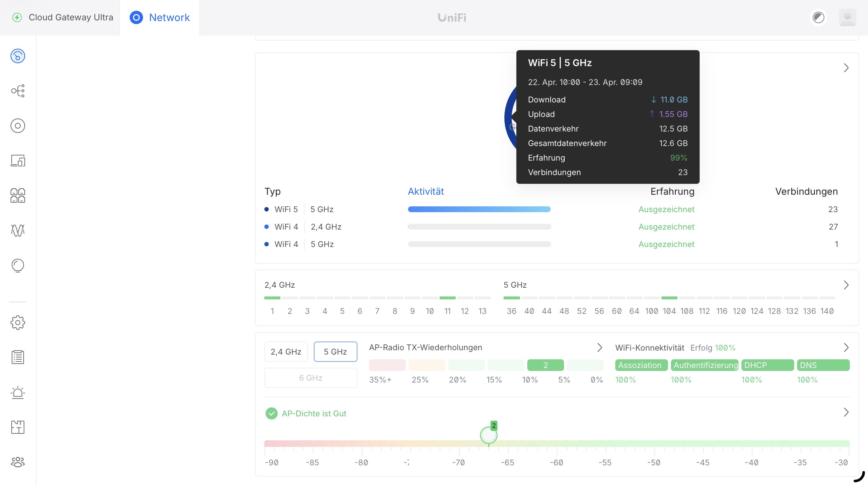Toggle the dark/light theme icon

point(819,17)
